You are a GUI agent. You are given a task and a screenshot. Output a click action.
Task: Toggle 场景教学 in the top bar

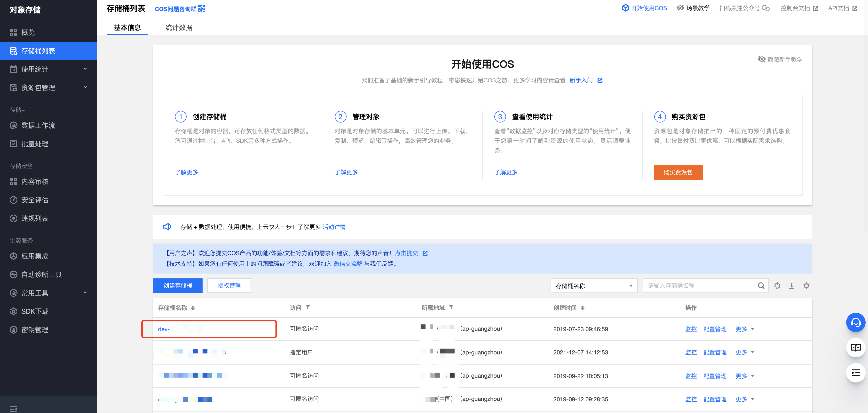tap(693, 8)
